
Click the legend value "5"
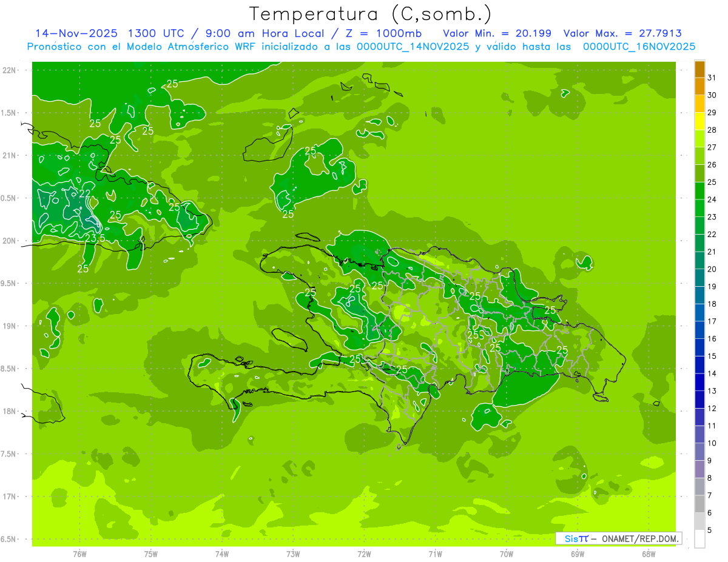click(710, 530)
